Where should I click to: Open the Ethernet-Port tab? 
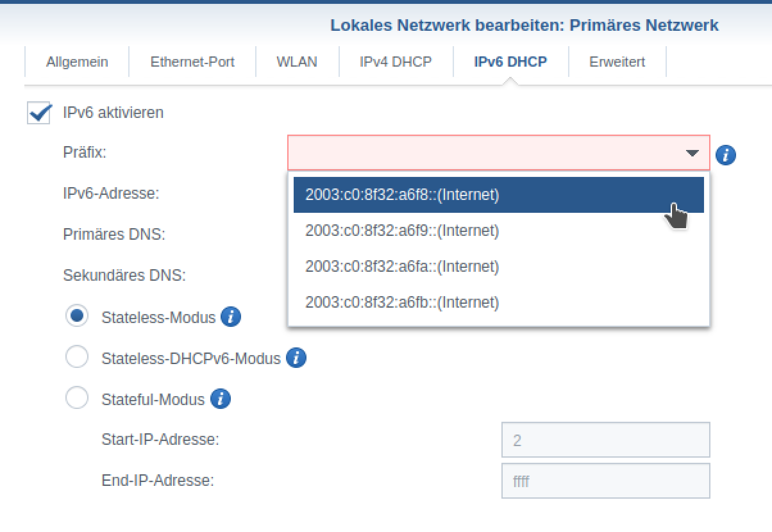point(192,62)
